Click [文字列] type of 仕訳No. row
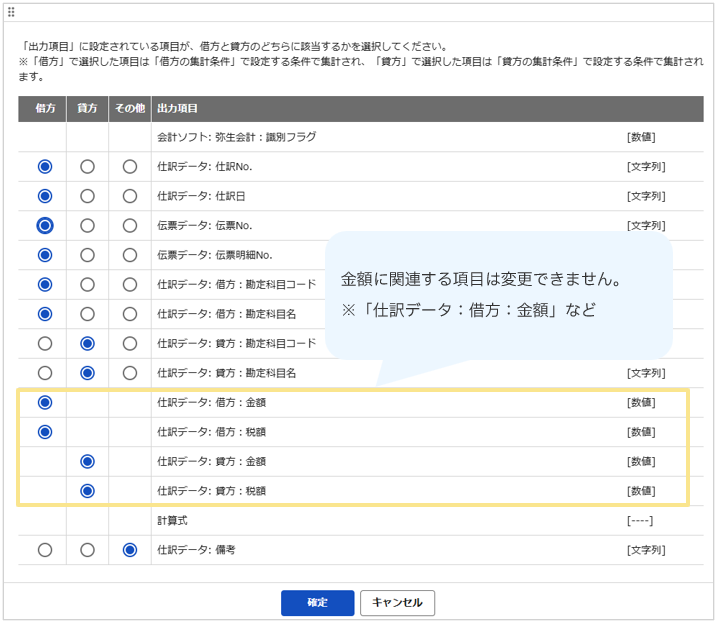719x622 pixels. (646, 167)
